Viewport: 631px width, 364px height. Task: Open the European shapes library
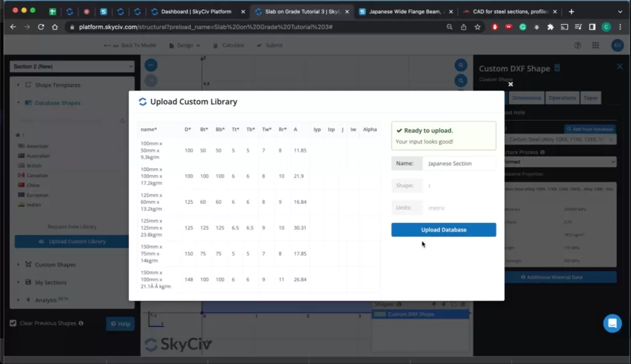(37, 195)
